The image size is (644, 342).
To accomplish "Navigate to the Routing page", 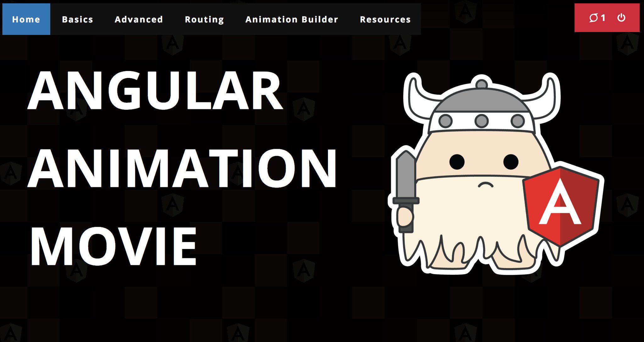I will (x=204, y=19).
